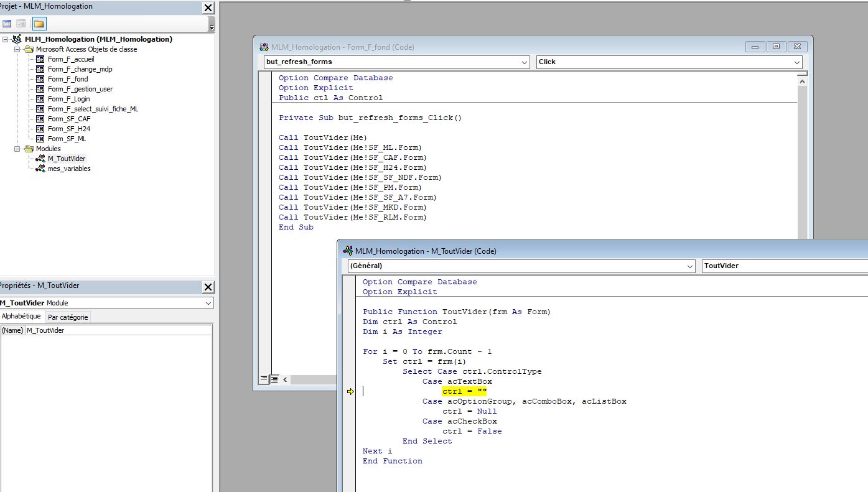
Task: Collapse the MLM_Homologation root project node
Action: tap(6, 39)
